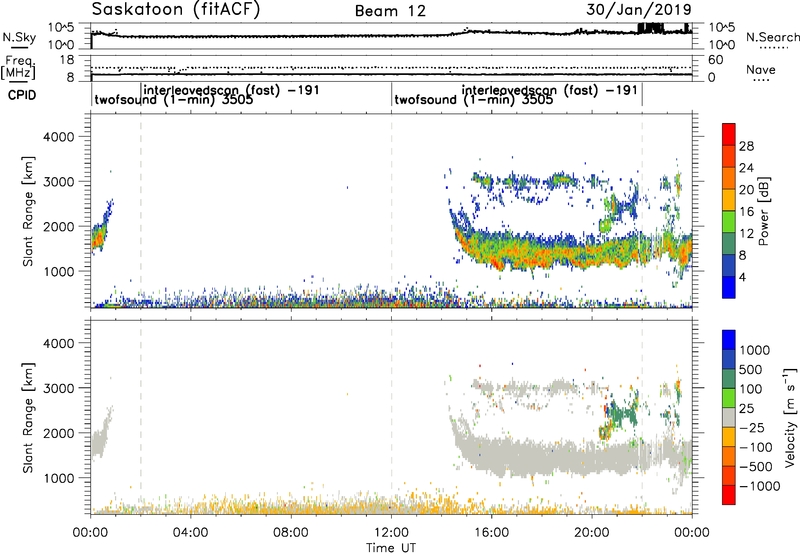800x554 pixels.
Task: Select the '3000' tick of velocity panel
Action: point(58,388)
